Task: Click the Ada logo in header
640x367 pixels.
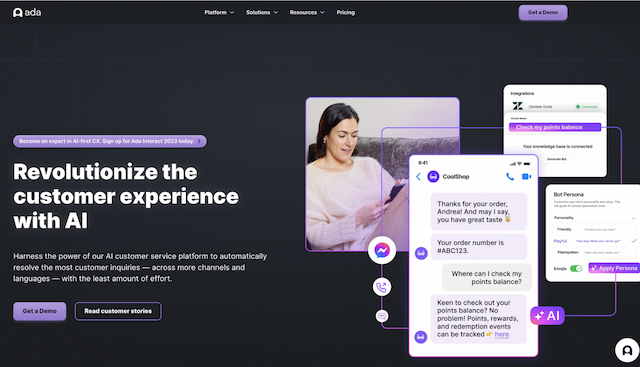Action: click(x=27, y=13)
